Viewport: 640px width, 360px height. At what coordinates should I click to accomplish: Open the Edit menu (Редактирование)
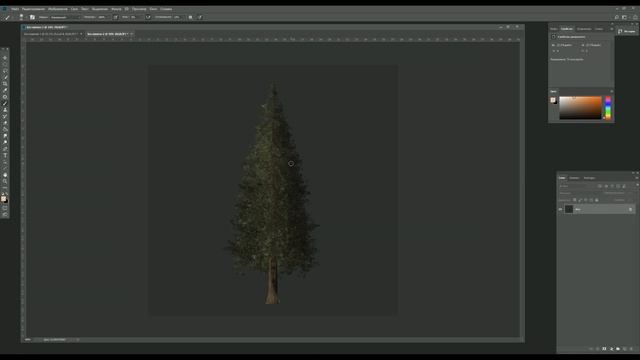[33, 9]
